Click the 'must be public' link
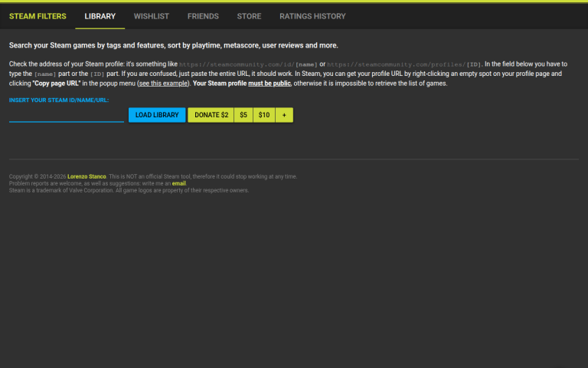The image size is (588, 368). click(x=269, y=84)
